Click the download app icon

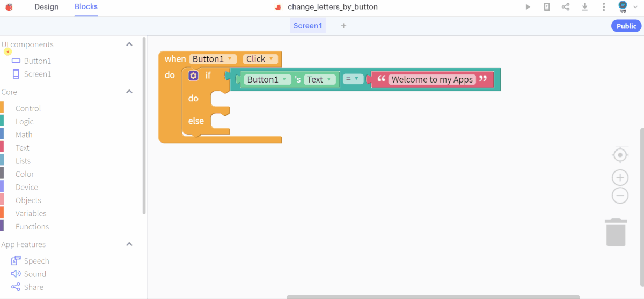[x=585, y=7]
